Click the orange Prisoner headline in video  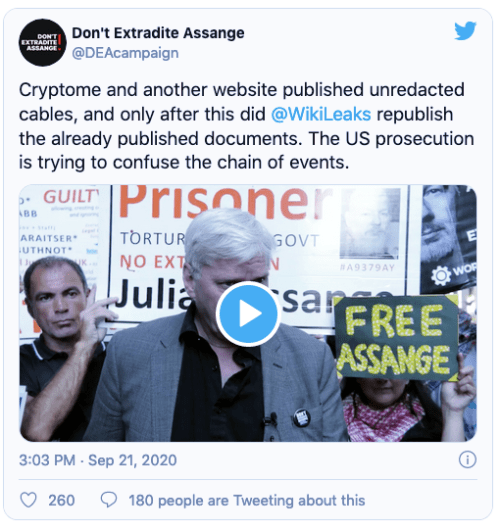click(223, 202)
